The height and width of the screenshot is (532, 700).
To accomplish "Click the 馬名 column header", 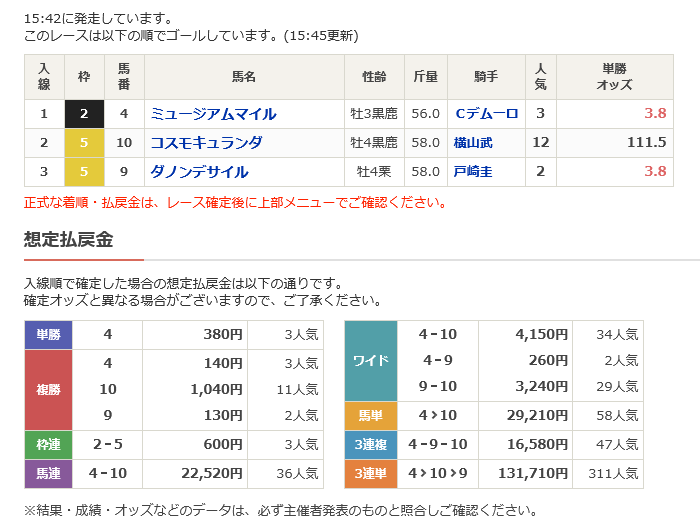I will [244, 77].
